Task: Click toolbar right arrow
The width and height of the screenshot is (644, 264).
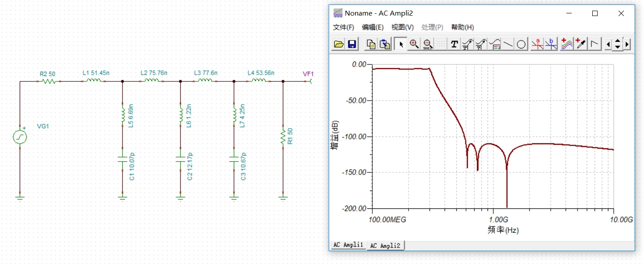Action: 627,44
